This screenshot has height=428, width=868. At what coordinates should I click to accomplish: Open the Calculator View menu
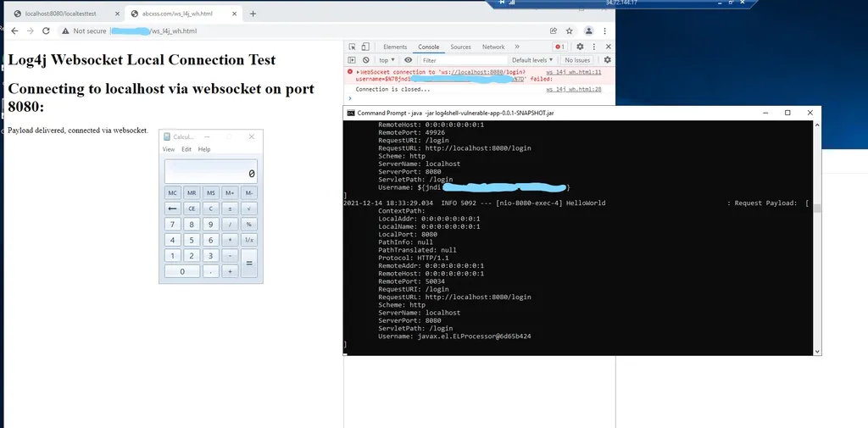click(169, 149)
